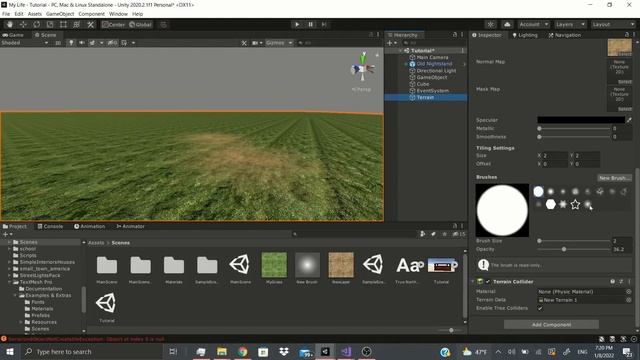Switch to the Game tab
The image size is (640, 360).
[13, 35]
